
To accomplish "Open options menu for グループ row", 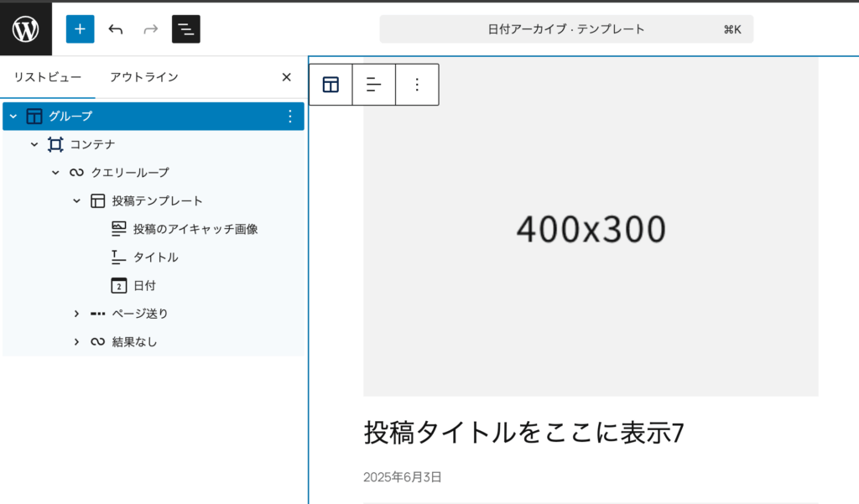I will (290, 116).
